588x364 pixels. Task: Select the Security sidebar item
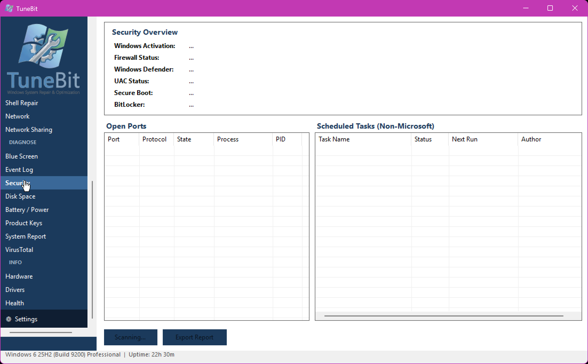[x=44, y=183]
